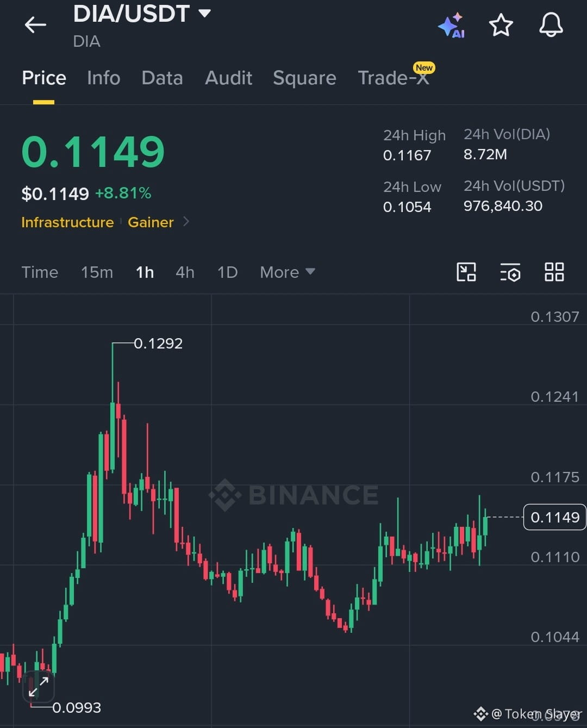The height and width of the screenshot is (728, 587).
Task: Open the Trade-X tab
Action: click(394, 78)
